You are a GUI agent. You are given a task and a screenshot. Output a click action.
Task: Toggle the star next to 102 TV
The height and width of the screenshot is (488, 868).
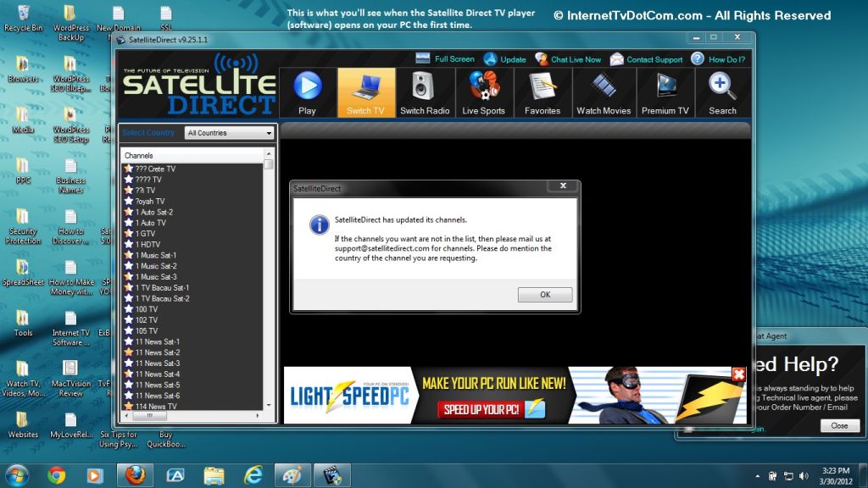click(x=129, y=319)
